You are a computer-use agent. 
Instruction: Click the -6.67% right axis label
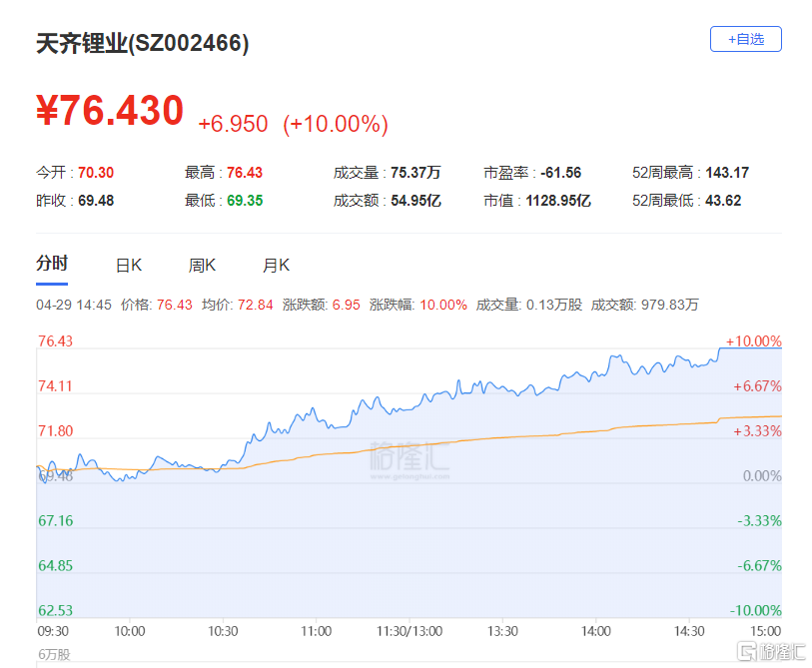pos(759,565)
